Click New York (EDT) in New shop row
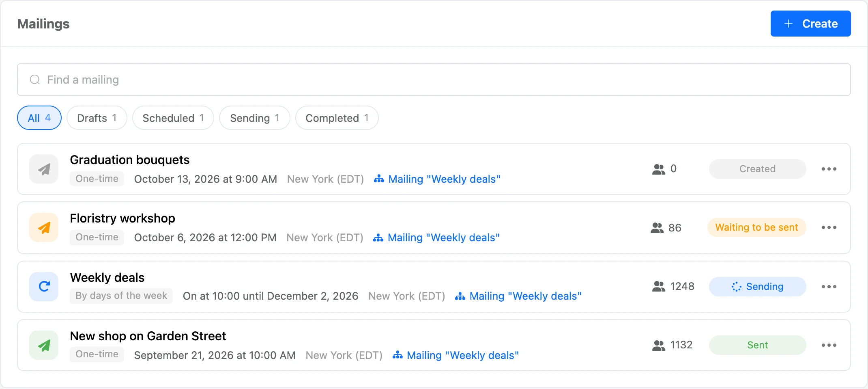868x389 pixels. click(344, 355)
